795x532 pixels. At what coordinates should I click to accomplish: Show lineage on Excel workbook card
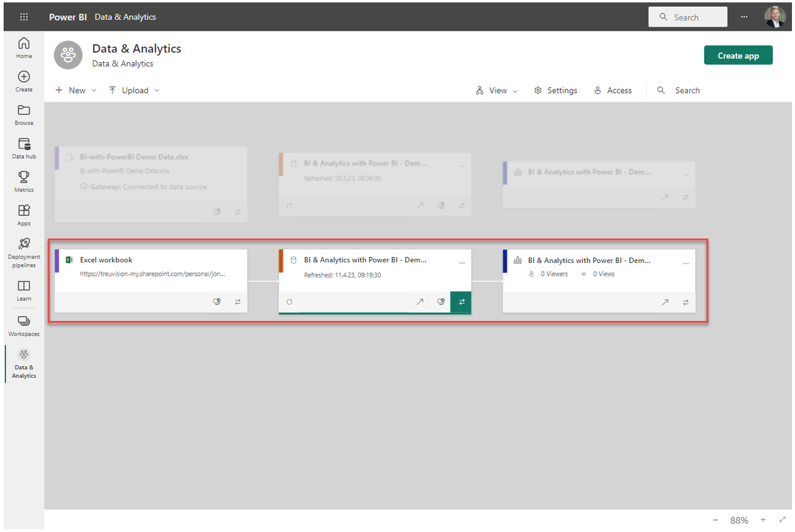pos(238,302)
